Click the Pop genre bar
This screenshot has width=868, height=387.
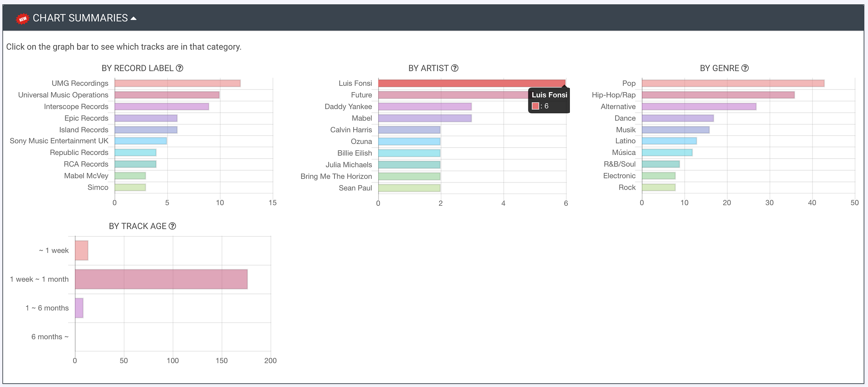click(x=732, y=83)
